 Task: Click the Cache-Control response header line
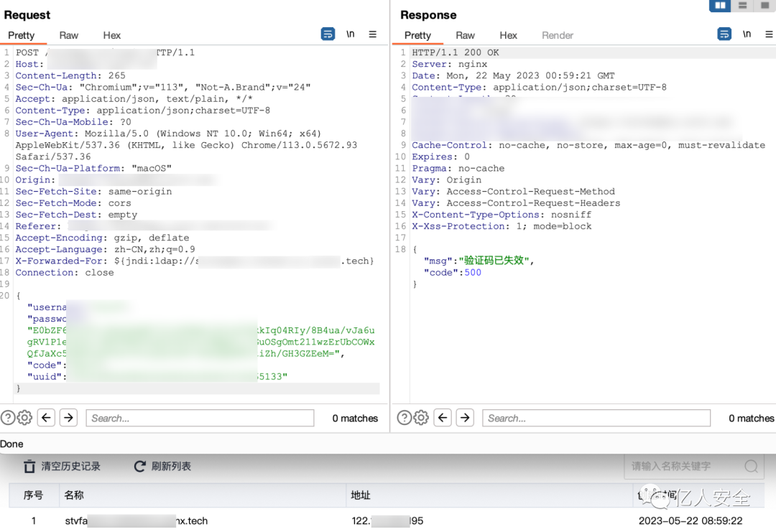pyautogui.click(x=588, y=145)
